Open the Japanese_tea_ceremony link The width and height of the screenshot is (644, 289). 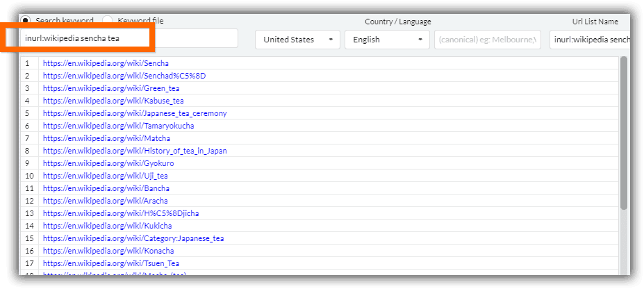coord(135,113)
